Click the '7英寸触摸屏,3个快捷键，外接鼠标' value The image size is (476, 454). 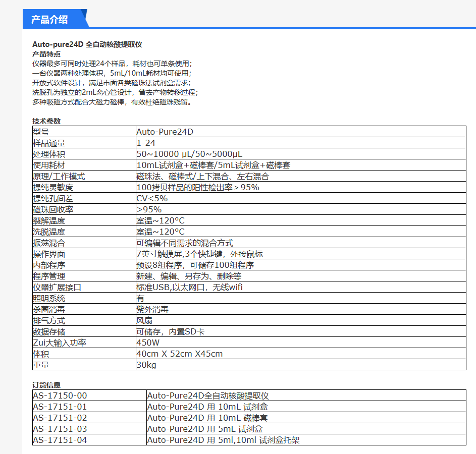click(x=199, y=254)
